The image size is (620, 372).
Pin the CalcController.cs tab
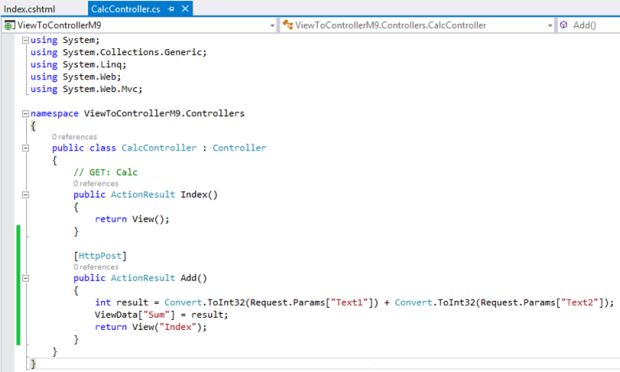pyautogui.click(x=171, y=9)
